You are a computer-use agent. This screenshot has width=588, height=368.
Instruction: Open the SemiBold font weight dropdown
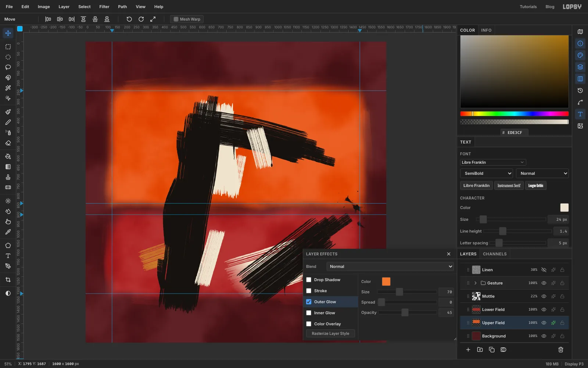[x=487, y=173]
